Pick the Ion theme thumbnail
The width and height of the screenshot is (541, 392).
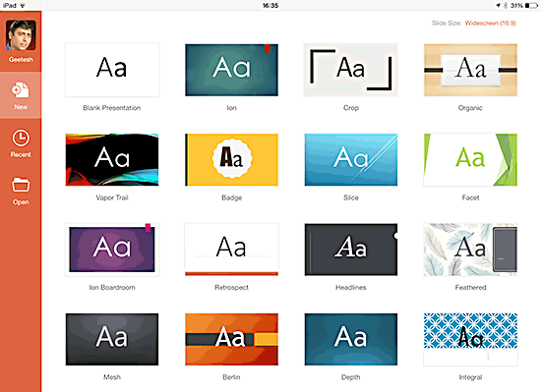tap(231, 70)
